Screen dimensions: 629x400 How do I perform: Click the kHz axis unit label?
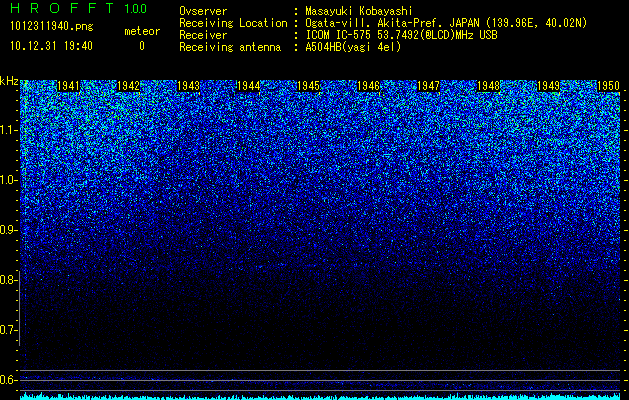[x=9, y=81]
